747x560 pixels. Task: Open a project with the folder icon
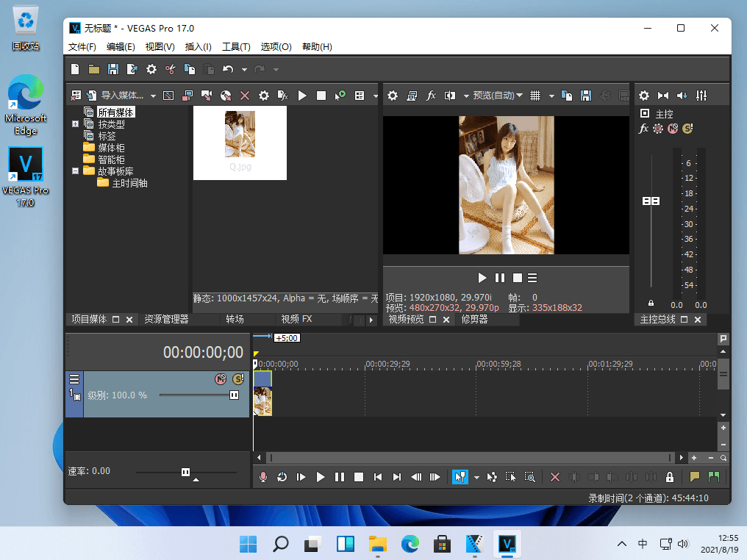[94, 70]
